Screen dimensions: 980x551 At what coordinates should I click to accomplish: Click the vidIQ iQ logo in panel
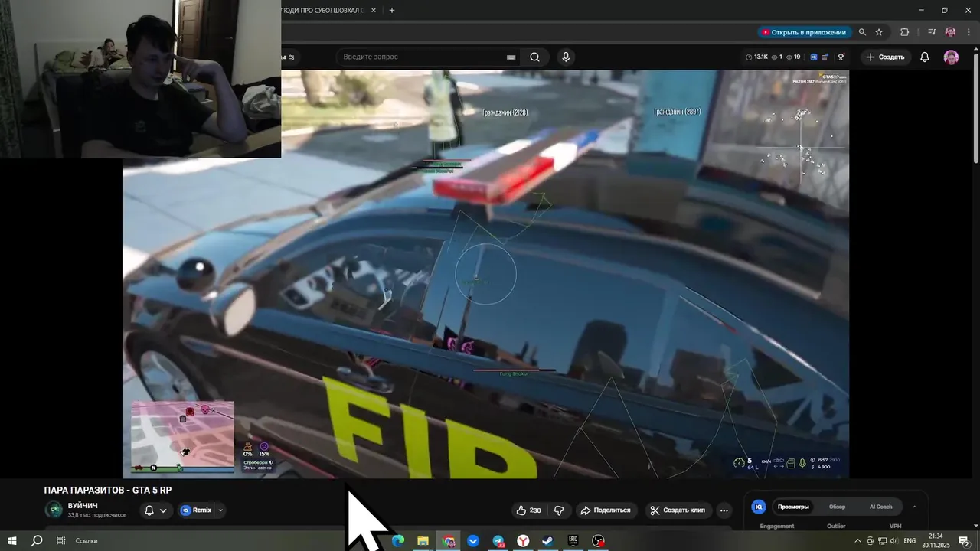758,507
